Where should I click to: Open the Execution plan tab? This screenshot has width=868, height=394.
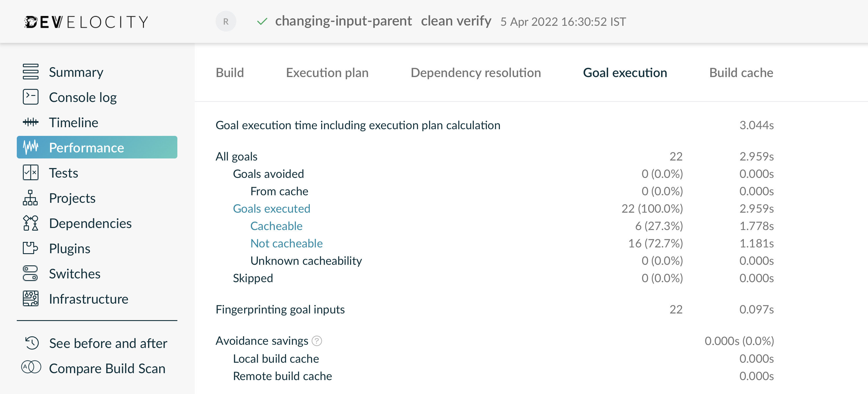(x=327, y=72)
